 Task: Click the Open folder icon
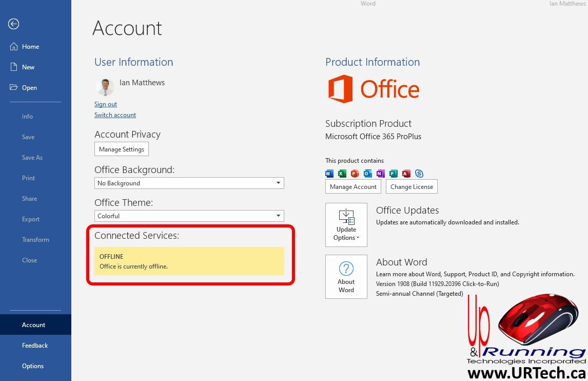[x=14, y=87]
